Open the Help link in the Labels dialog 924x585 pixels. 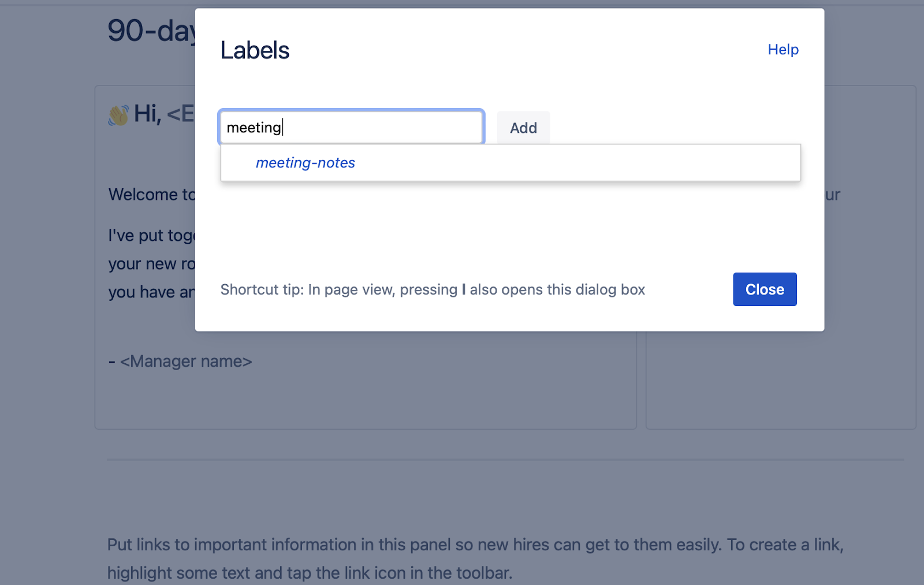point(783,50)
